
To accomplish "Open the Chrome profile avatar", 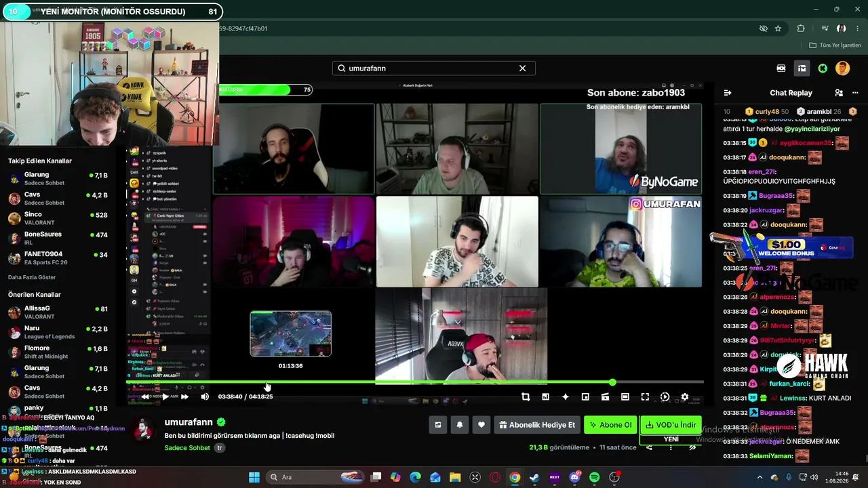I will (x=841, y=28).
